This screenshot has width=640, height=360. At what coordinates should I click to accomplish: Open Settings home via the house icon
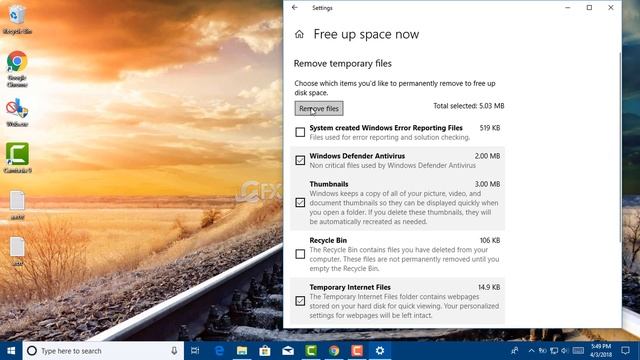tap(299, 34)
